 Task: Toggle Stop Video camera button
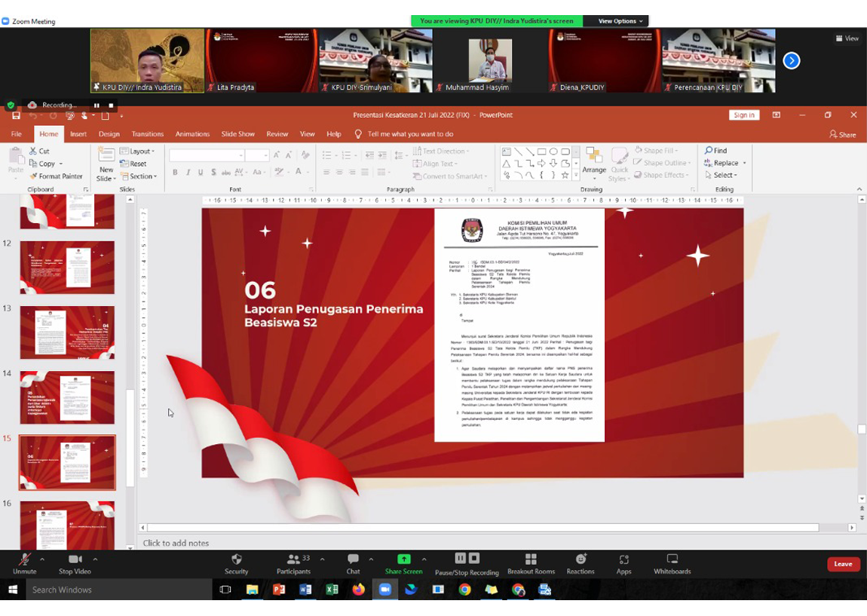click(x=75, y=562)
